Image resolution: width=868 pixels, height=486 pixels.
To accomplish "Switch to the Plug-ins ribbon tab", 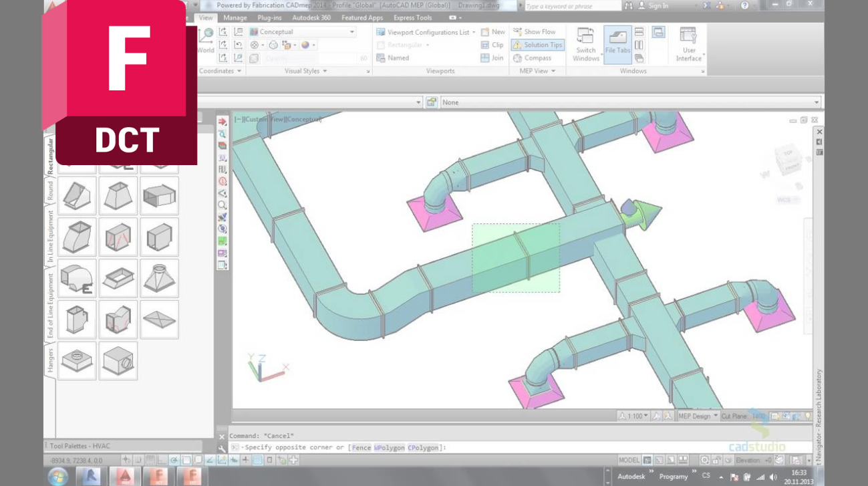I will tap(269, 18).
